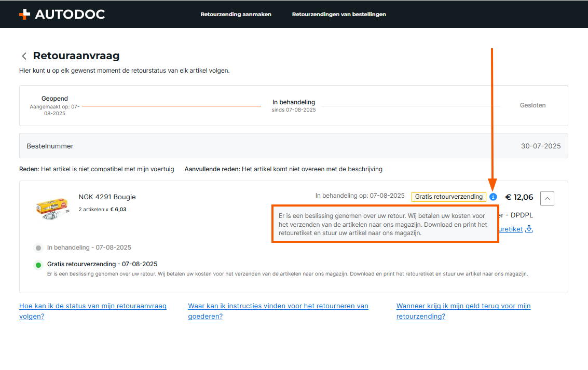The image size is (588, 370).
Task: Open link about instructions for returning goods
Action: coord(278,311)
